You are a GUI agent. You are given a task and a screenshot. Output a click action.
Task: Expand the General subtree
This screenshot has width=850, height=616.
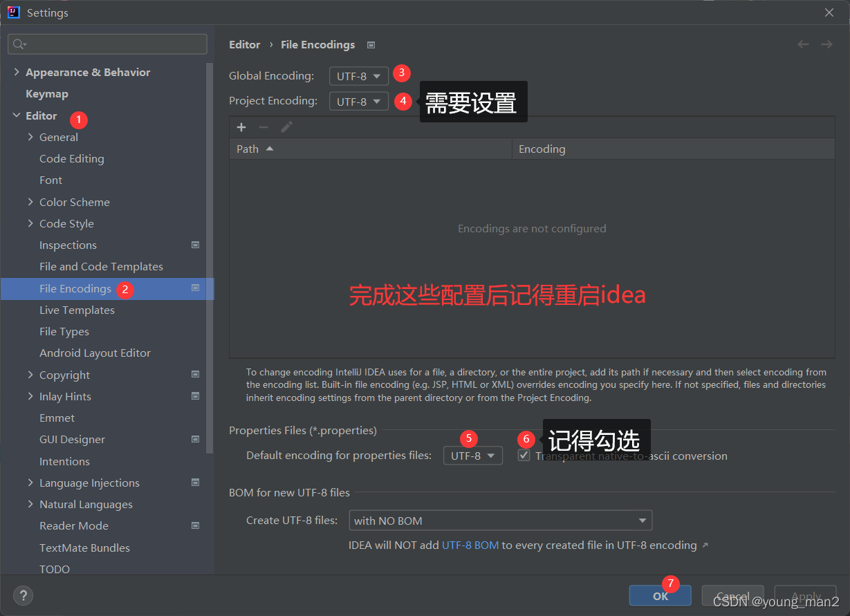coord(30,137)
